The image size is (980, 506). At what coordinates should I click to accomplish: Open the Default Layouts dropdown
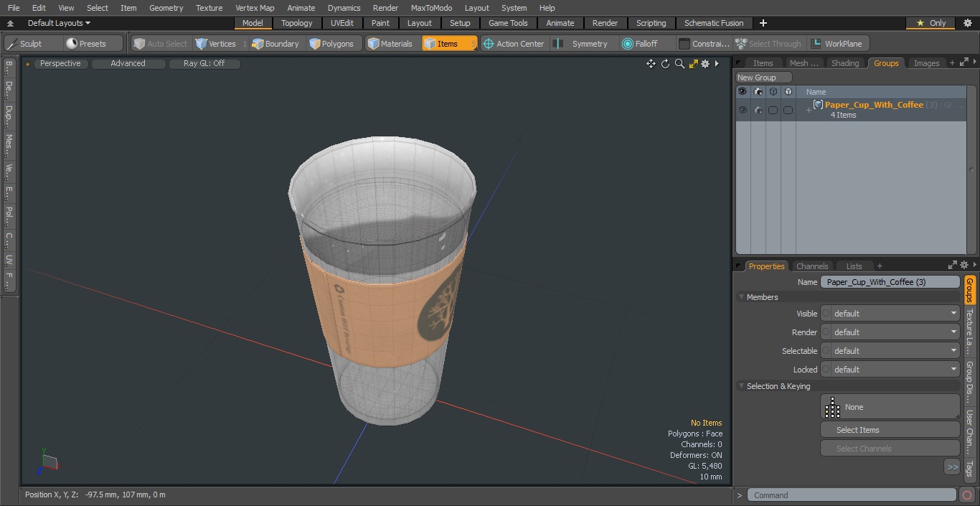pyautogui.click(x=59, y=23)
